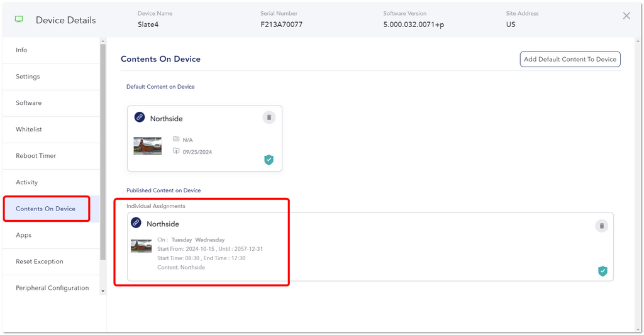This screenshot has height=335, width=644.
Task: Switch to the Settings section
Action: (x=52, y=77)
